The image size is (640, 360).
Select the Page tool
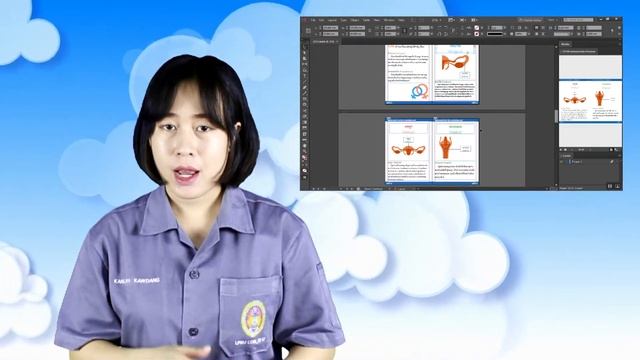[305, 58]
